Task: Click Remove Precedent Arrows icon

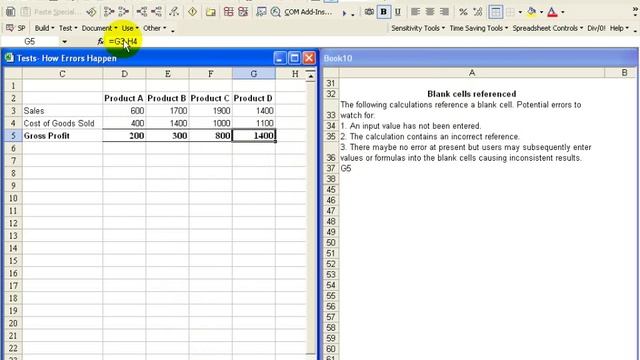Action: [x=123, y=12]
